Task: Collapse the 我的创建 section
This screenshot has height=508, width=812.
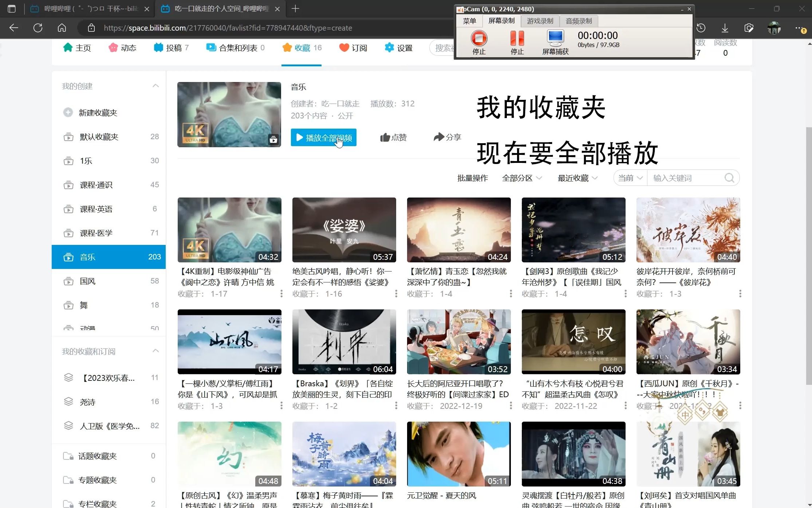Action: click(x=155, y=86)
